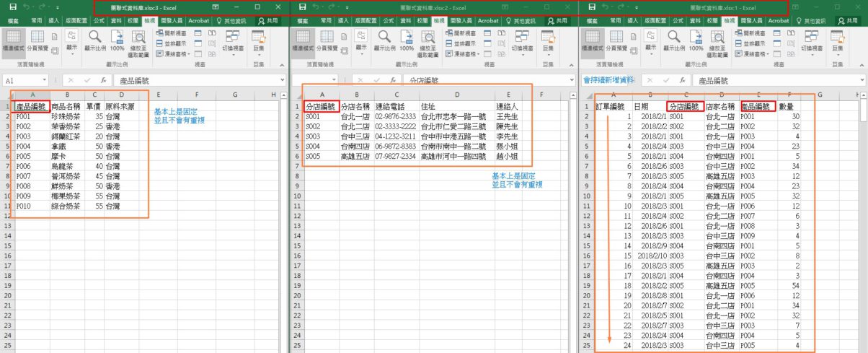Click the formula bar showing 分店編號 in xlsx:2 window
This screenshot has width=868, height=353.
tap(489, 81)
